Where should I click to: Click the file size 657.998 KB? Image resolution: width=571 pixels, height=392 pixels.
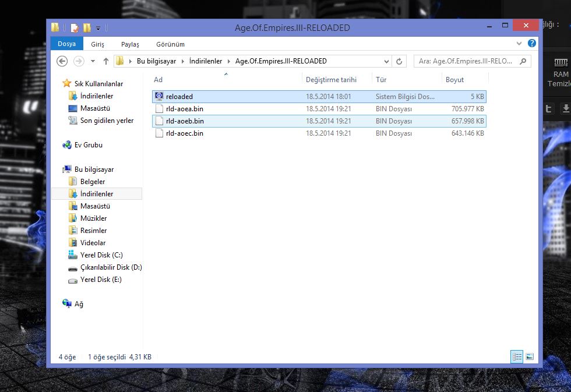(x=467, y=121)
